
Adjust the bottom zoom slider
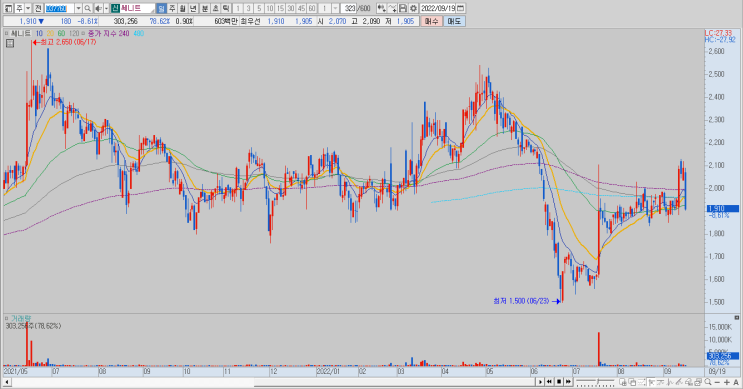click(x=595, y=382)
